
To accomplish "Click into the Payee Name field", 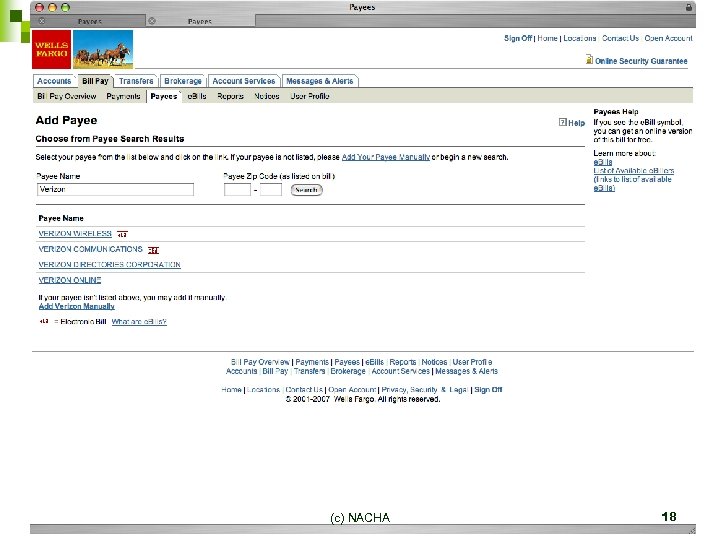I will tap(115, 189).
